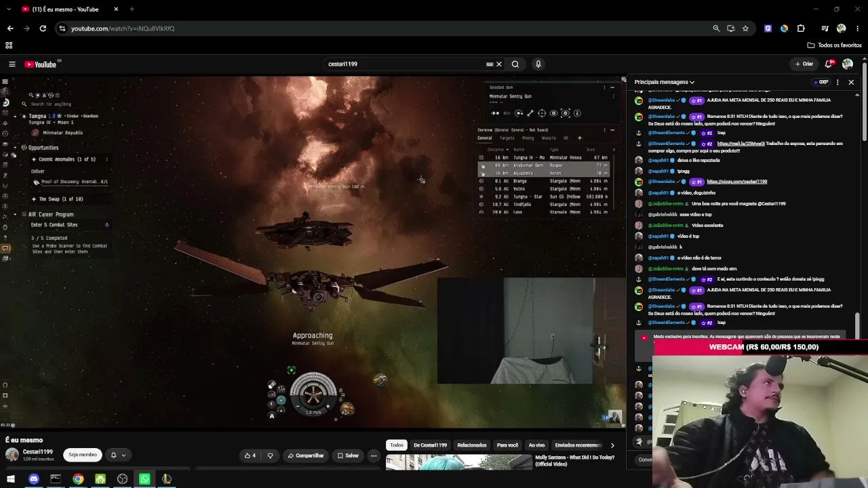
Task: Focus the YouTube search field containing cestari1199
Action: pyautogui.click(x=406, y=64)
